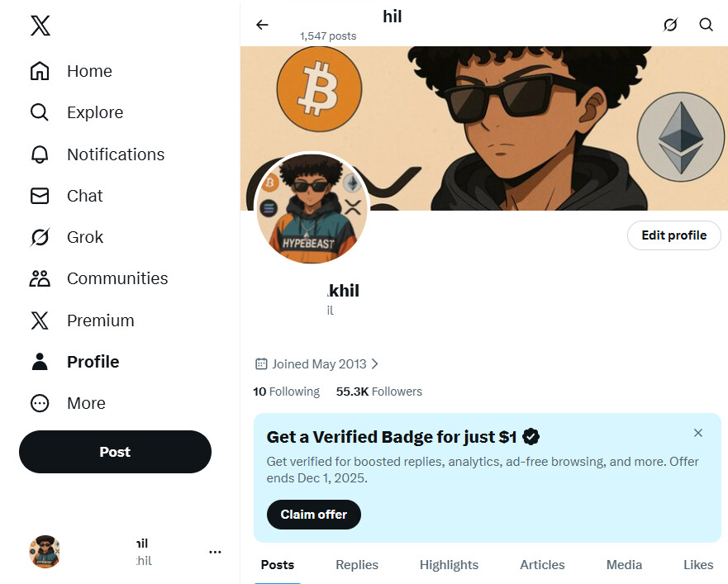This screenshot has height=584, width=728.
Task: Click the Grok icon in profile header
Action: tap(670, 25)
